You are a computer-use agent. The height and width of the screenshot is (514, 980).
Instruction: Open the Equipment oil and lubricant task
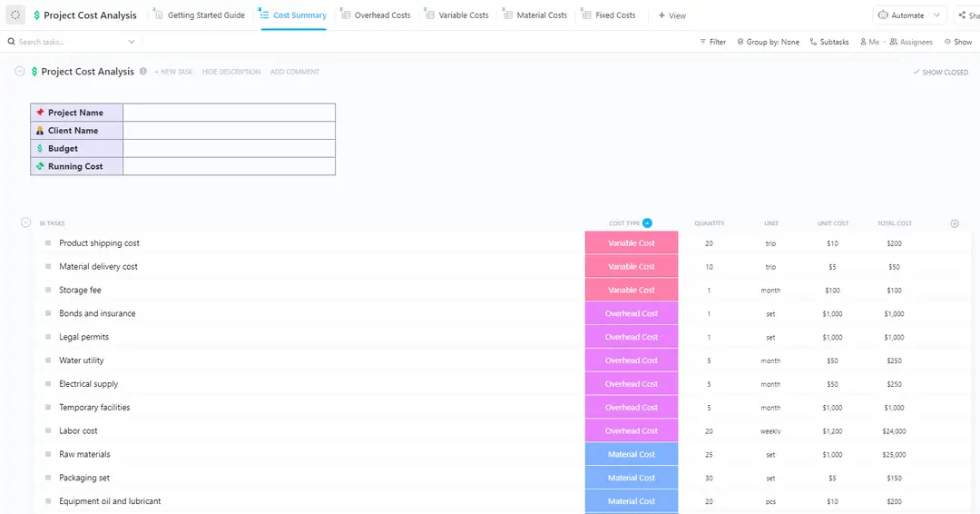pos(110,501)
